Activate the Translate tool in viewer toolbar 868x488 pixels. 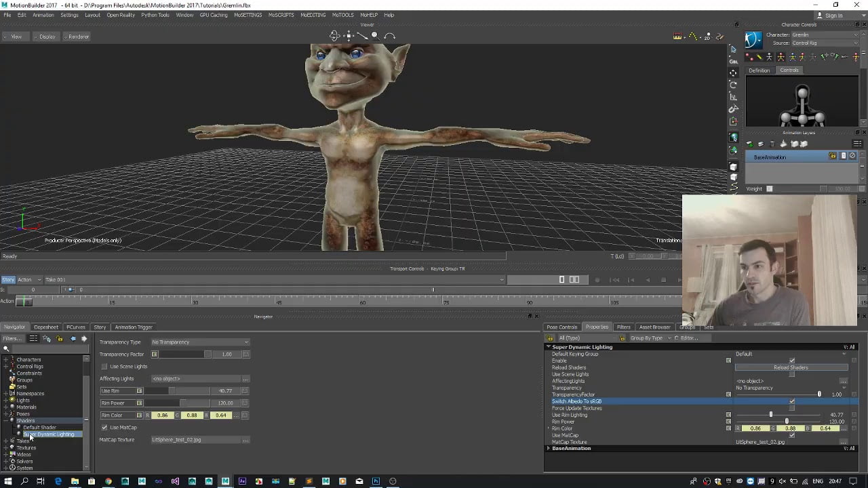coord(733,73)
